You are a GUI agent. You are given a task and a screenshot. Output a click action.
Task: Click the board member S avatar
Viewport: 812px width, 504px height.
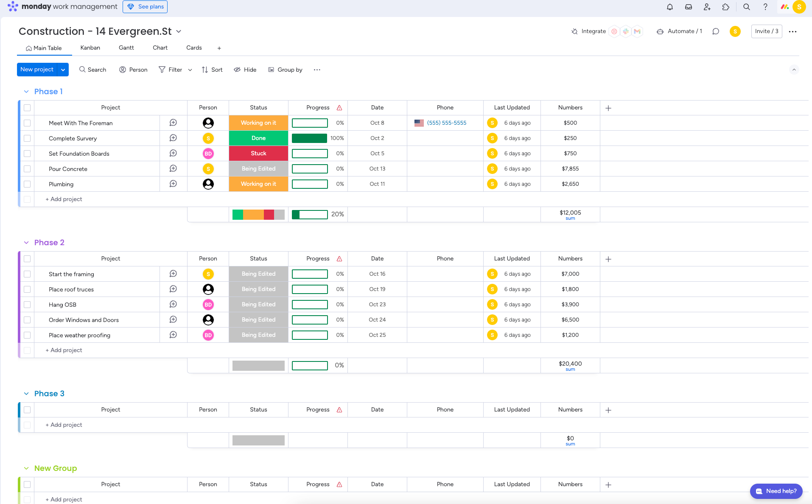(x=735, y=31)
